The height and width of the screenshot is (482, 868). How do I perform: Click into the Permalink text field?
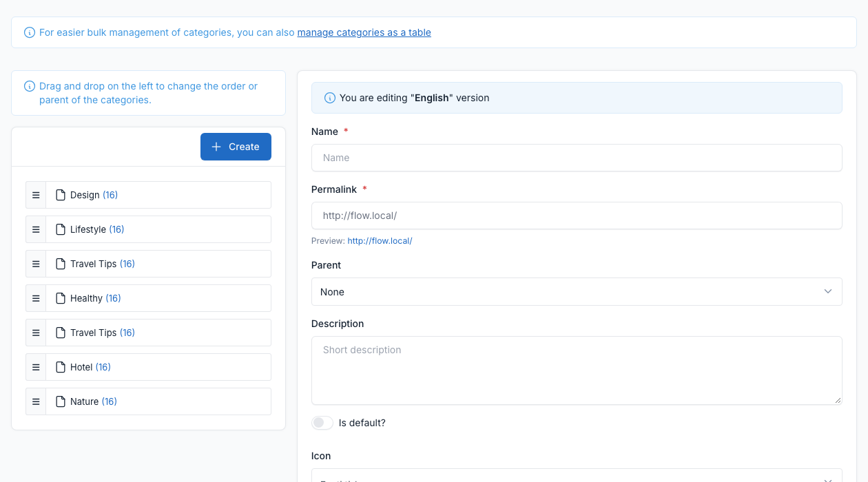pos(577,216)
